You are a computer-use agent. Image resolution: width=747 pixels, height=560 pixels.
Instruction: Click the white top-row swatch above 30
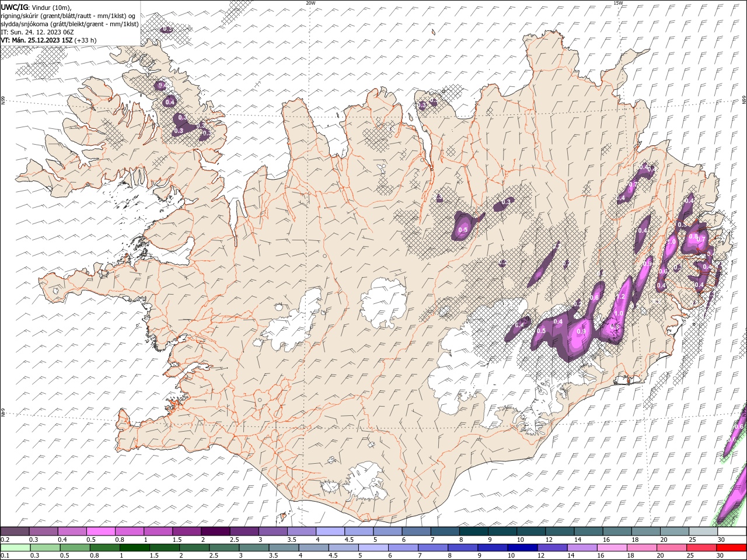[732, 531]
